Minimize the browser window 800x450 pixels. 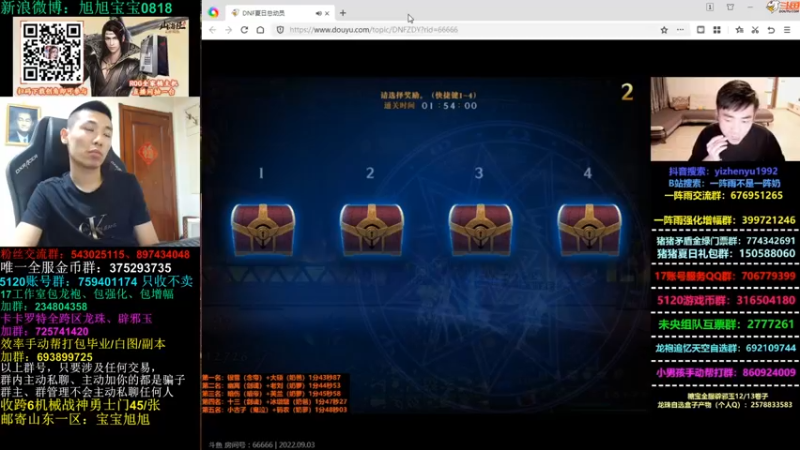tap(750, 7)
